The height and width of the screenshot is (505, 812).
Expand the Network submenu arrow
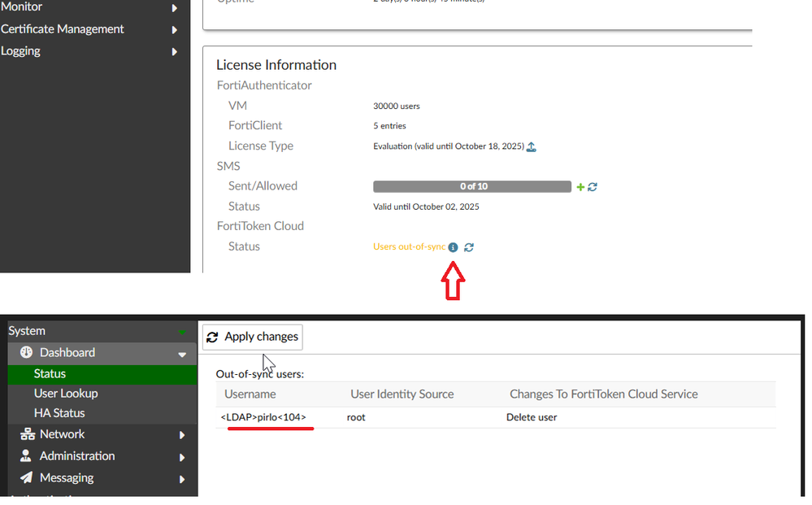coord(182,435)
